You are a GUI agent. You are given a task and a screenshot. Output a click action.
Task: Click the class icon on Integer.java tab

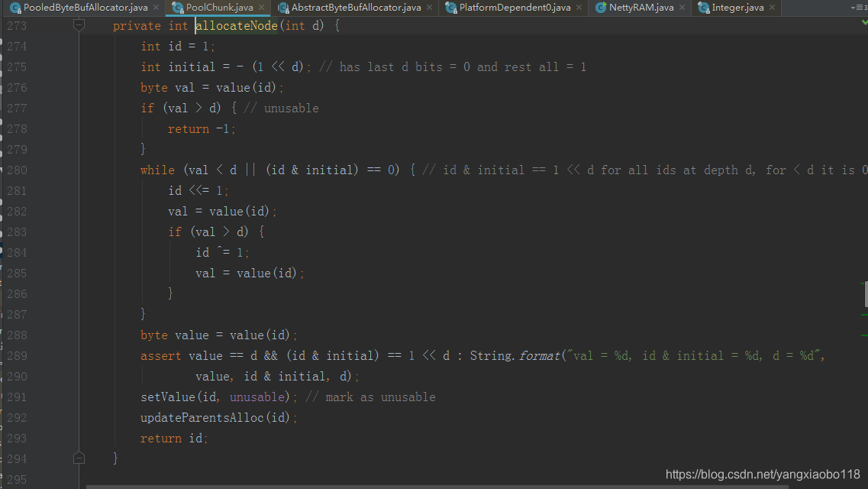704,8
